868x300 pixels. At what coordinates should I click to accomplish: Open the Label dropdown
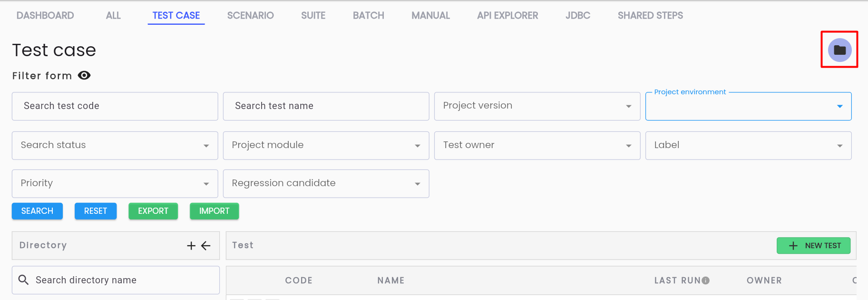click(748, 146)
